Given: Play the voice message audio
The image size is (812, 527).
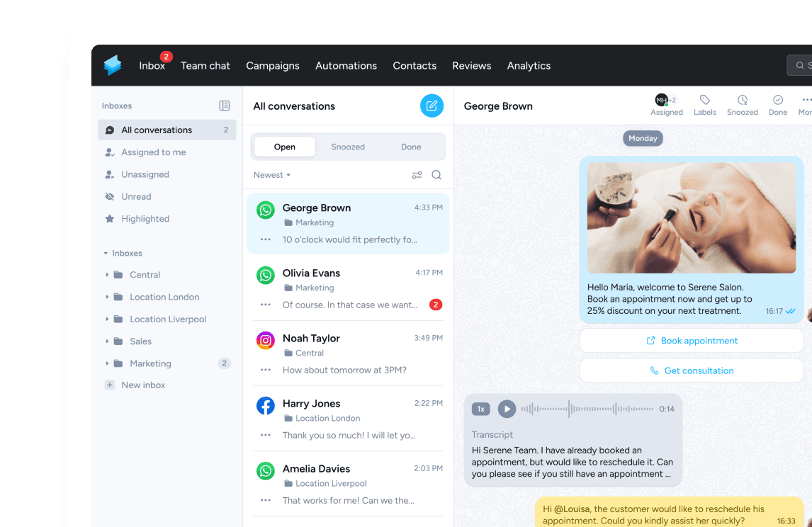Looking at the screenshot, I should click(x=507, y=409).
